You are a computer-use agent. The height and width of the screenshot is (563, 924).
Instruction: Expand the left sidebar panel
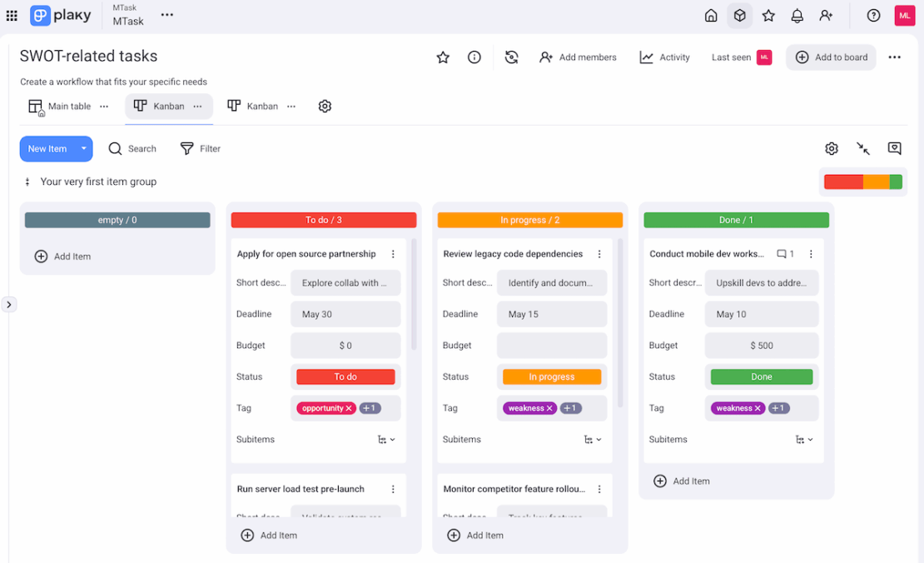tap(9, 304)
